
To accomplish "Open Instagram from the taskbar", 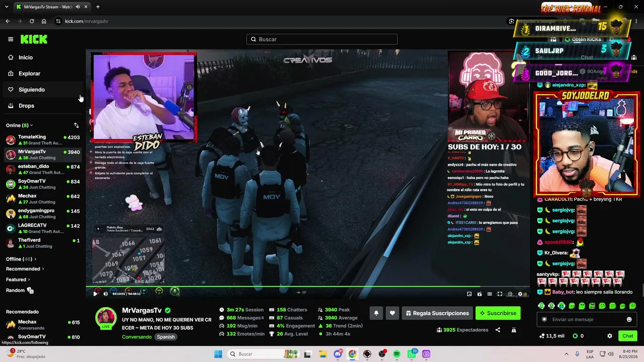I will coord(426,354).
